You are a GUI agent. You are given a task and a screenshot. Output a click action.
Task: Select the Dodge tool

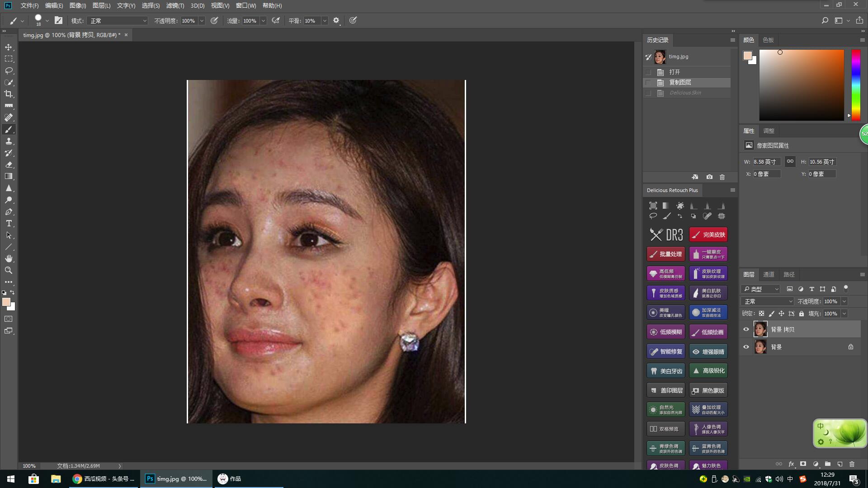9,200
